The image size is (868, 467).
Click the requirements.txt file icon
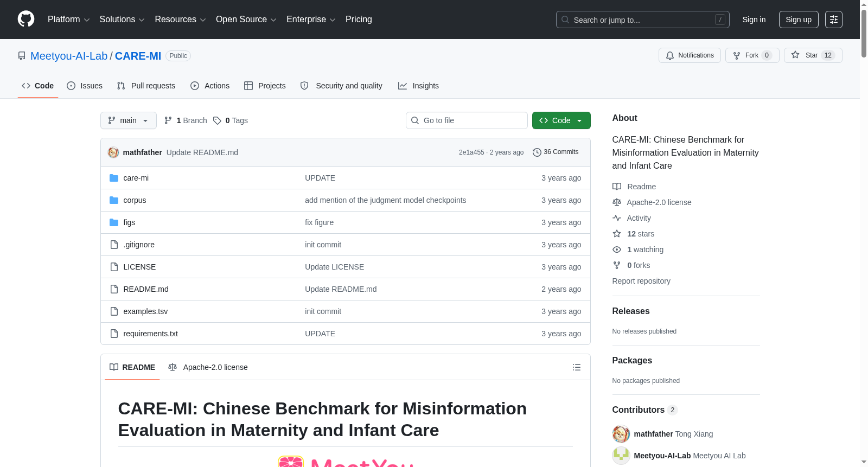tap(114, 334)
